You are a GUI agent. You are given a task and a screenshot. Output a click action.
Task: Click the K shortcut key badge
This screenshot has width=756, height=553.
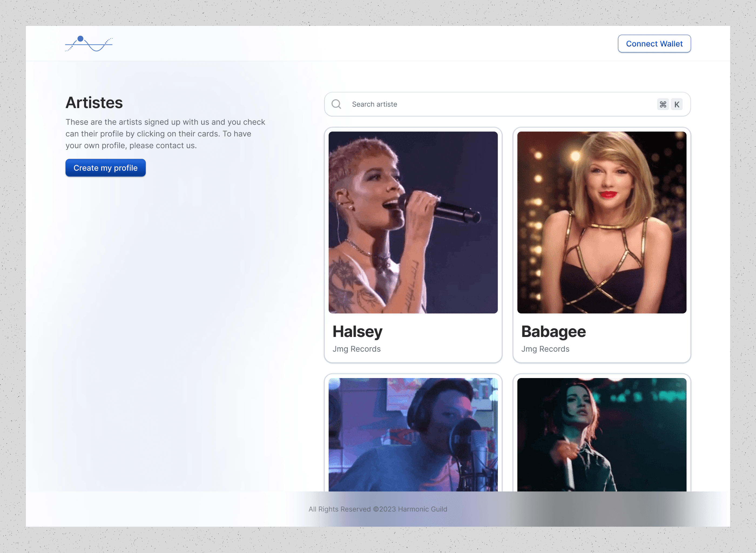[x=677, y=104]
